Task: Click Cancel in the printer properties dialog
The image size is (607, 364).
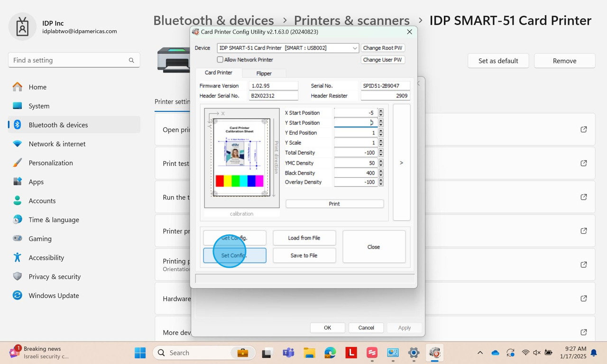Action: pyautogui.click(x=366, y=328)
